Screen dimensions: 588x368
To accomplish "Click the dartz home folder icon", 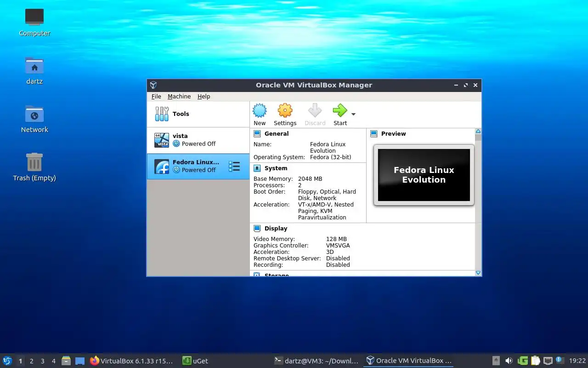I will pos(34,66).
